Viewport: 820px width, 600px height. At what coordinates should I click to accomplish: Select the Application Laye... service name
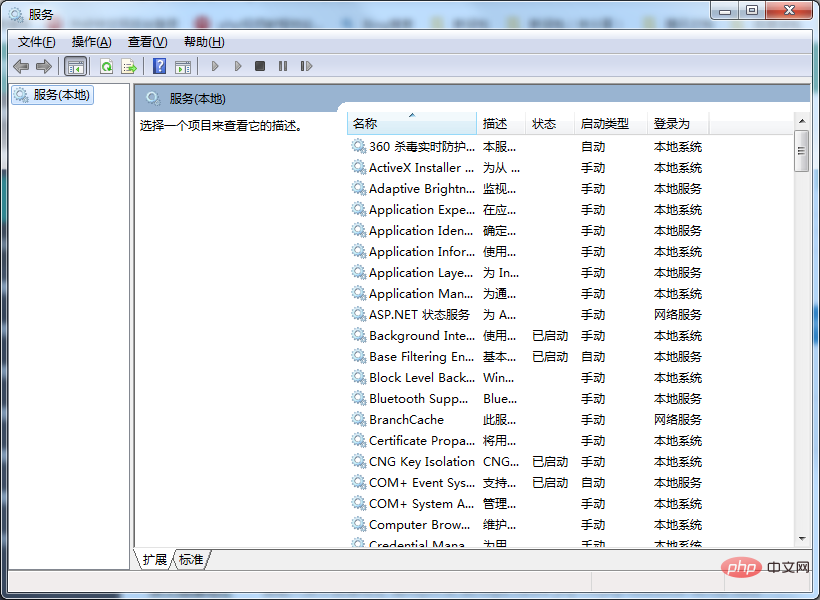[x=420, y=273]
